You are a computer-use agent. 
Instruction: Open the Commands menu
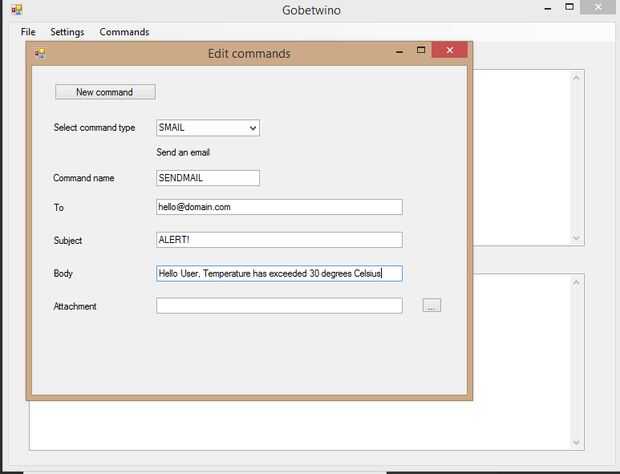click(x=124, y=32)
